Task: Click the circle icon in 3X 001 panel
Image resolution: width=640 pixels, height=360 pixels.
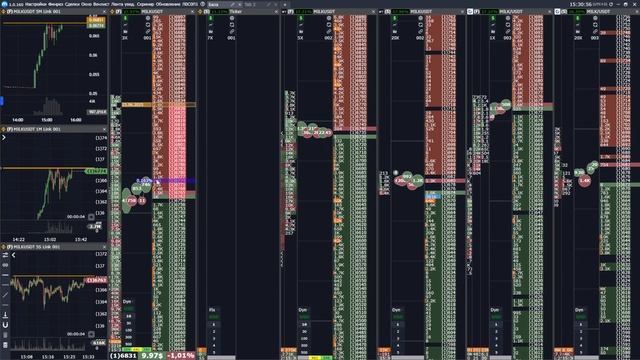Action: [148, 18]
